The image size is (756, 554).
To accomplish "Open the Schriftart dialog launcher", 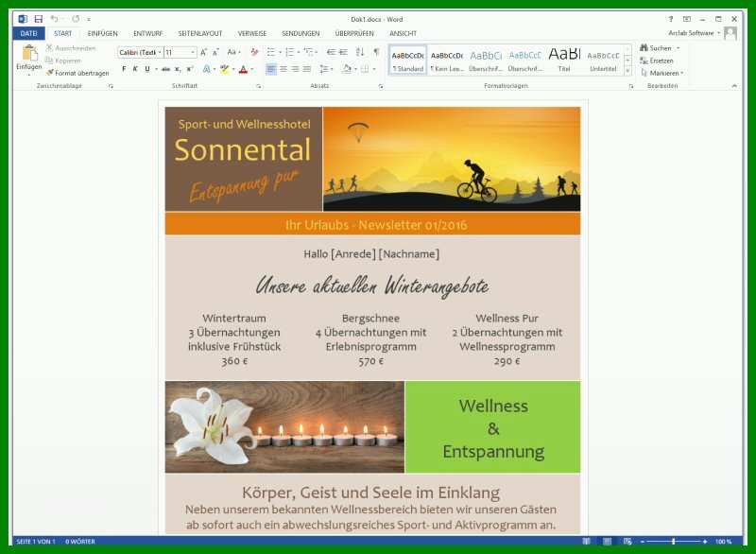I will tap(258, 86).
